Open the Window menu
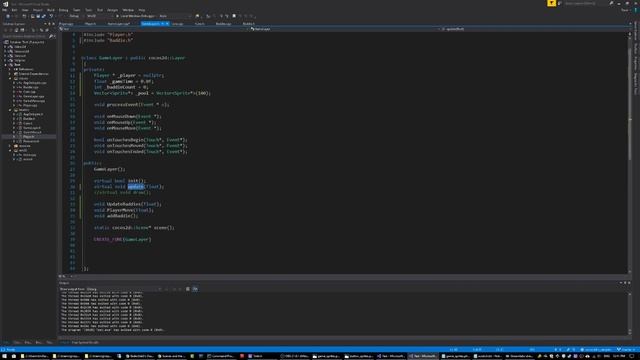 point(128,10)
